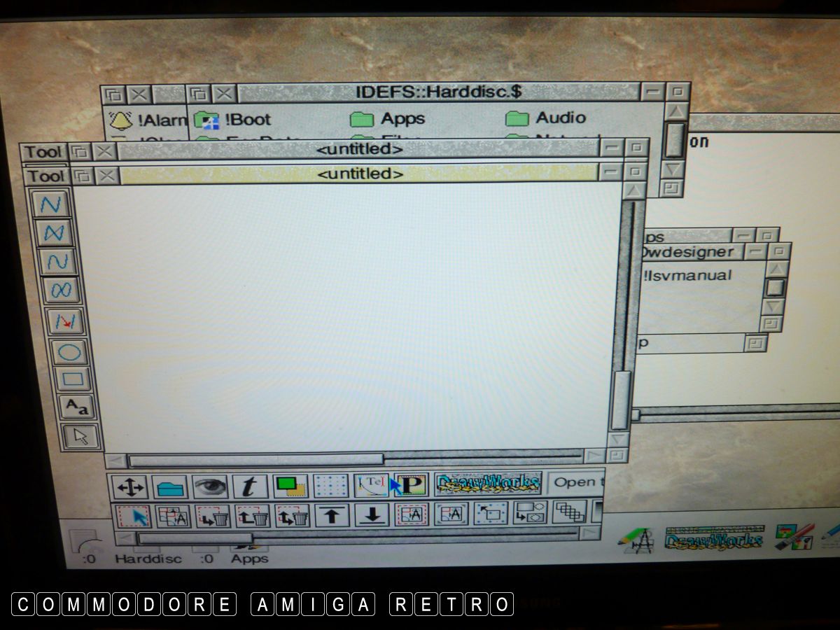Click the green fill colour squares icon
Image resolution: width=840 pixels, height=630 pixels.
point(290,485)
